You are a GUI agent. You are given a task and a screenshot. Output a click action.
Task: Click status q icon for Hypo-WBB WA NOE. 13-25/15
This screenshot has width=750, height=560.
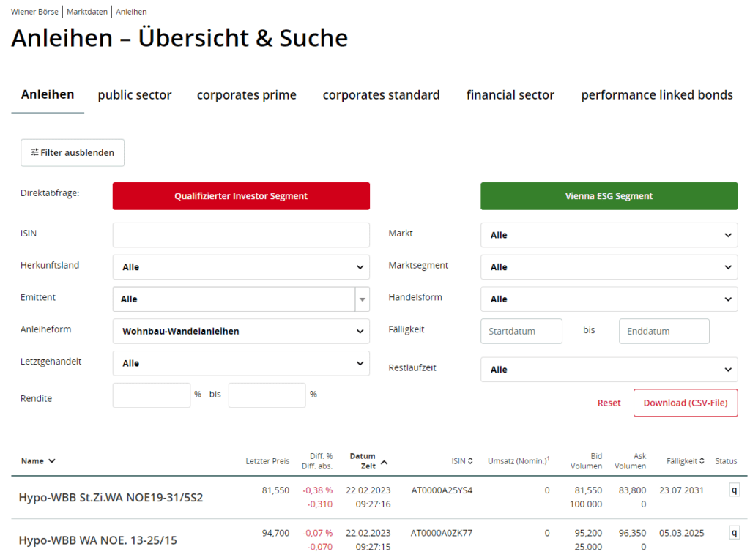click(x=734, y=533)
